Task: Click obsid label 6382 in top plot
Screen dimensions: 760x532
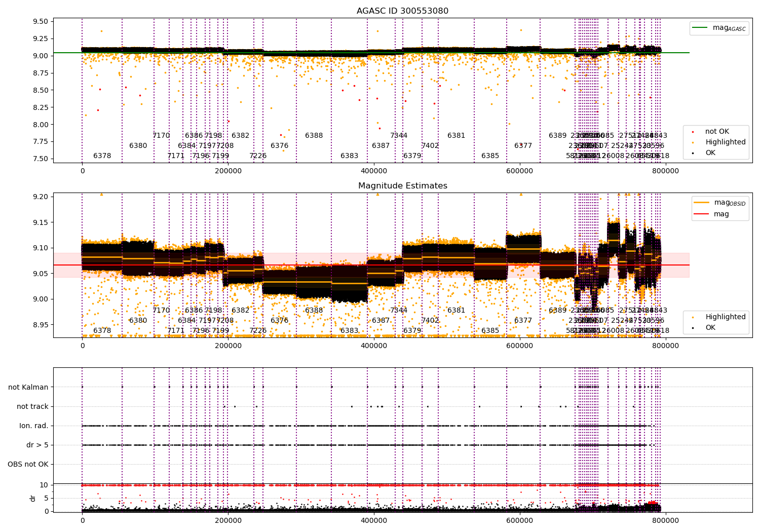Action: point(241,136)
